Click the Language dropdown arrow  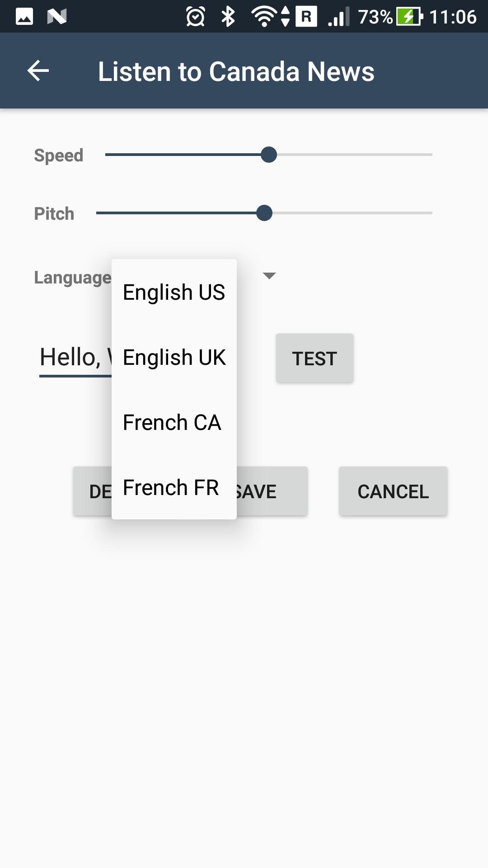(269, 276)
